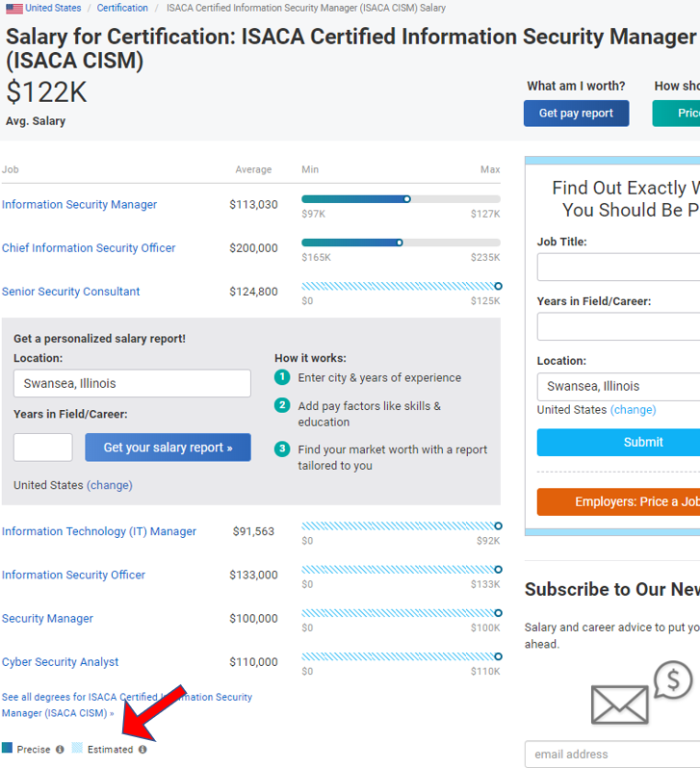Click the Location field in personalized report box
Image resolution: width=700 pixels, height=768 pixels.
click(132, 383)
